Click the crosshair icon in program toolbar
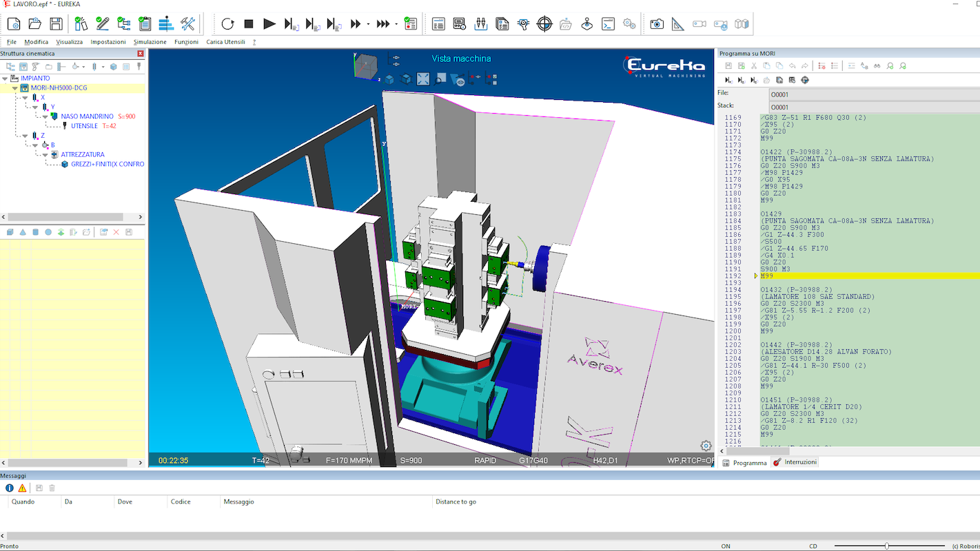The image size is (980, 551). (804, 80)
